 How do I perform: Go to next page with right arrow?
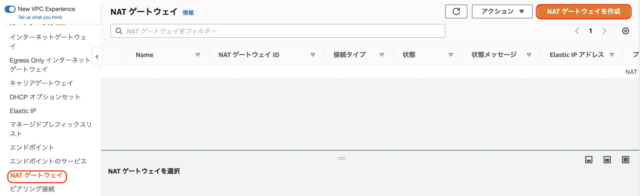604,31
